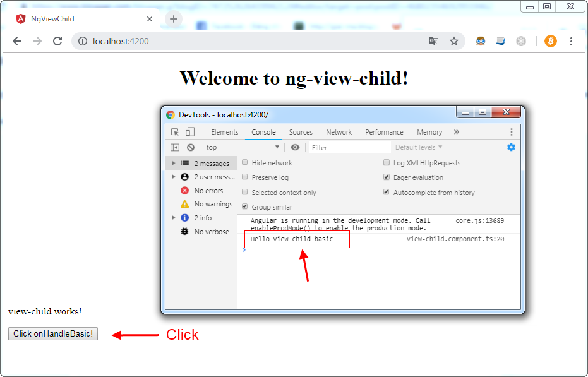Switch to the Network tab
The image size is (588, 377).
[339, 132]
